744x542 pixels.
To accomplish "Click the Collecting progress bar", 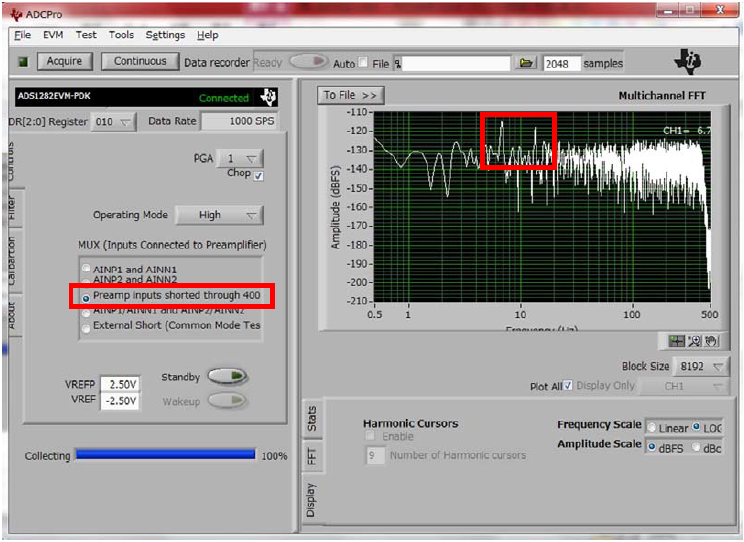I will [166, 455].
